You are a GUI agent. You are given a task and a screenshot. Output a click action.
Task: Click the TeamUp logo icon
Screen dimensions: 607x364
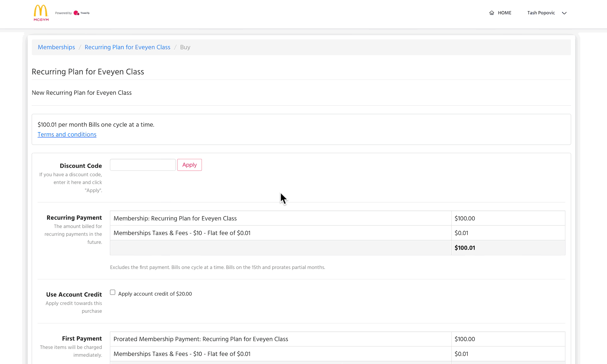76,13
